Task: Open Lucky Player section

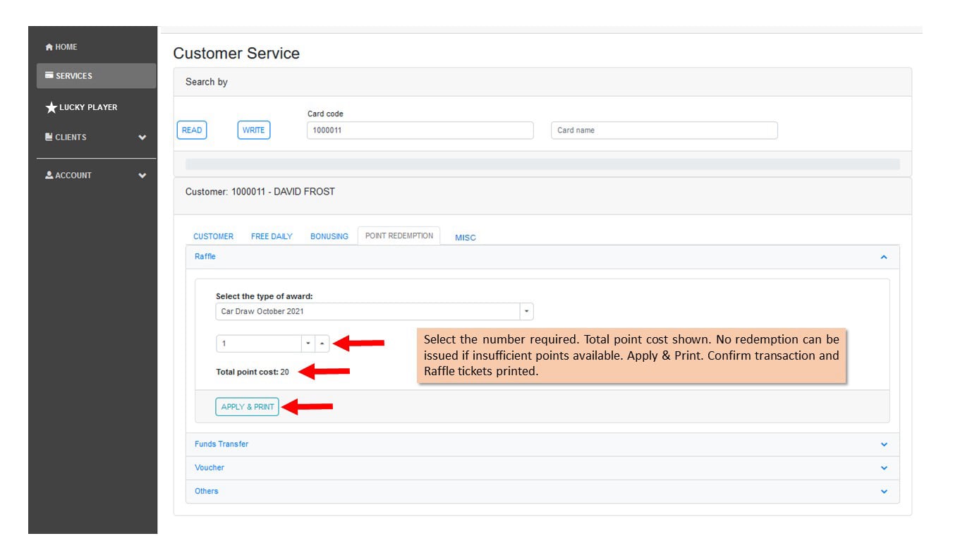Action: [x=81, y=107]
